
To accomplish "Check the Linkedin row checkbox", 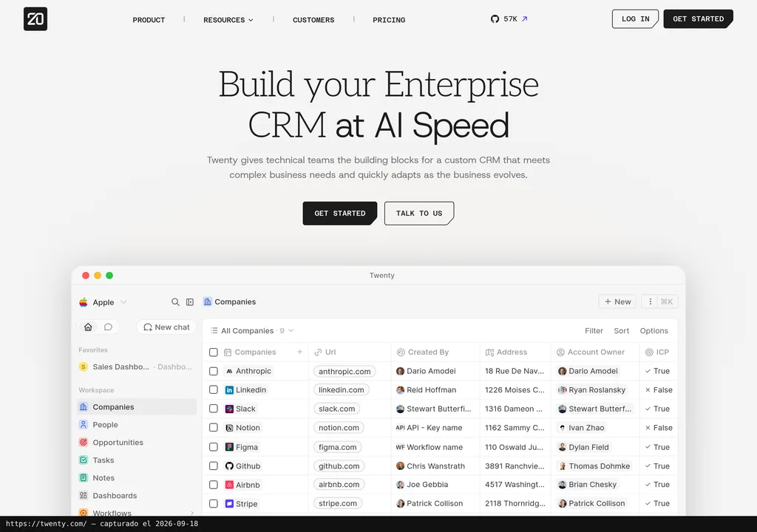I will click(x=214, y=389).
